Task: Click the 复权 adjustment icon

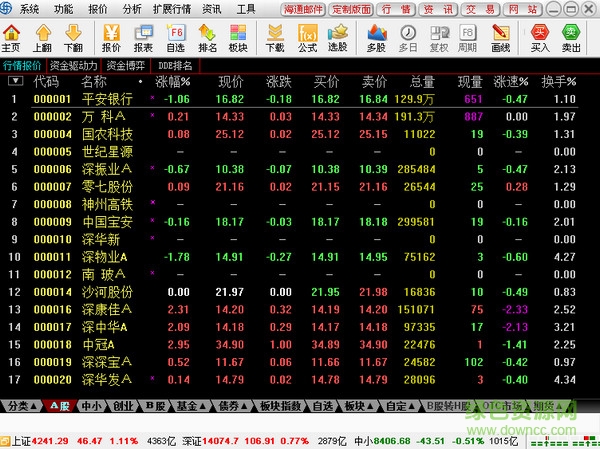Action: click(439, 38)
